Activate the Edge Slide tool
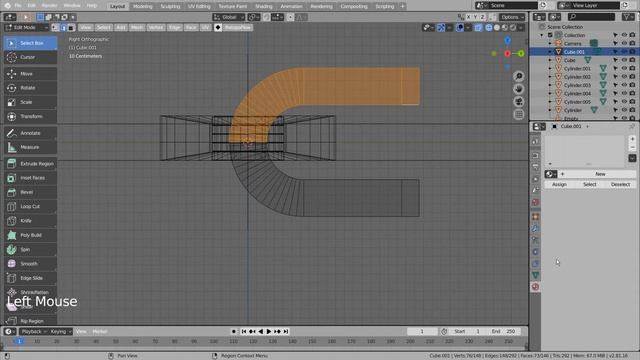This screenshot has width=640, height=360. coord(30,278)
